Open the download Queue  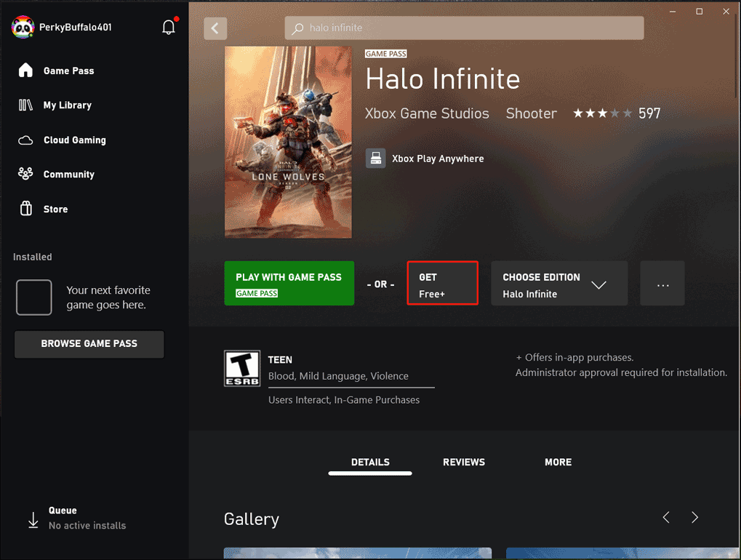(x=62, y=516)
